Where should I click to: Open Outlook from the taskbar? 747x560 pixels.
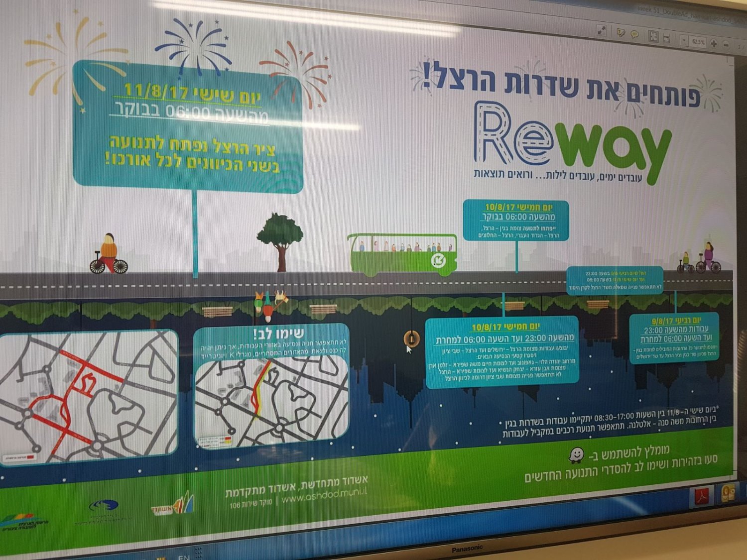tap(728, 494)
